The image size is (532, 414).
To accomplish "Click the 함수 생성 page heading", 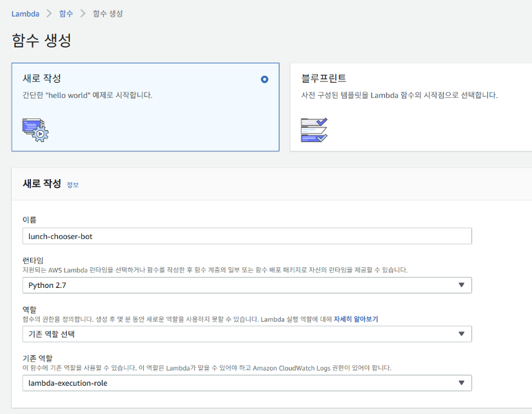I will (x=41, y=41).
